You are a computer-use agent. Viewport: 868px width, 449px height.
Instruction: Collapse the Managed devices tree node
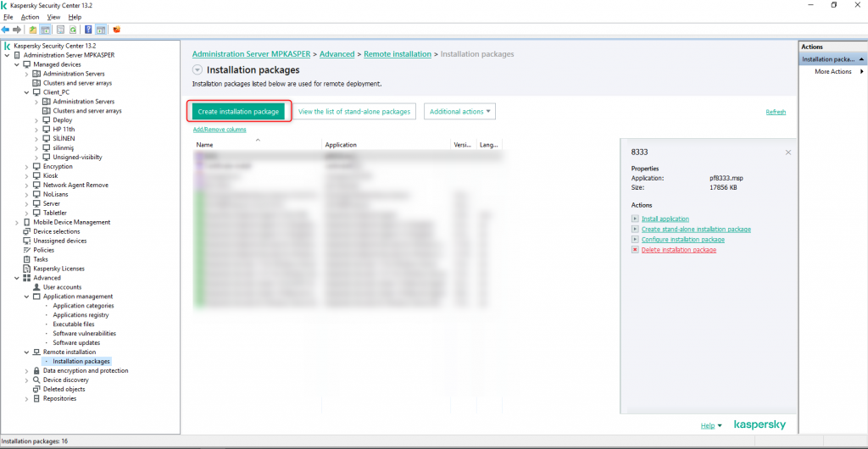(17, 64)
